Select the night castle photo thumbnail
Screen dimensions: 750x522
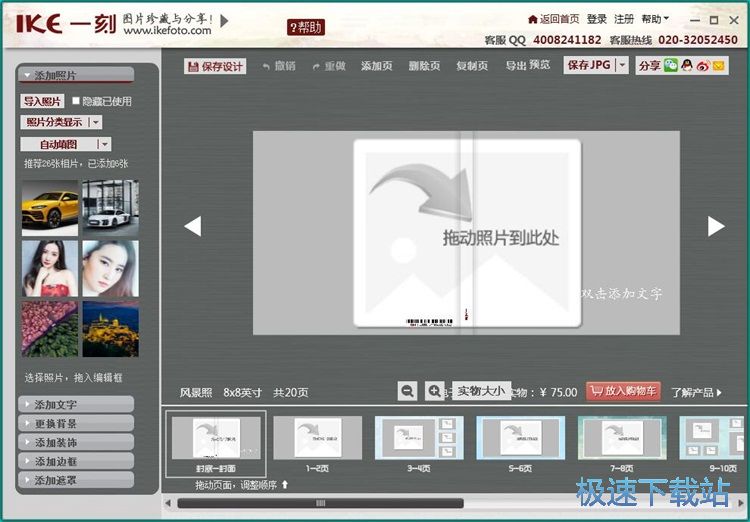point(110,329)
